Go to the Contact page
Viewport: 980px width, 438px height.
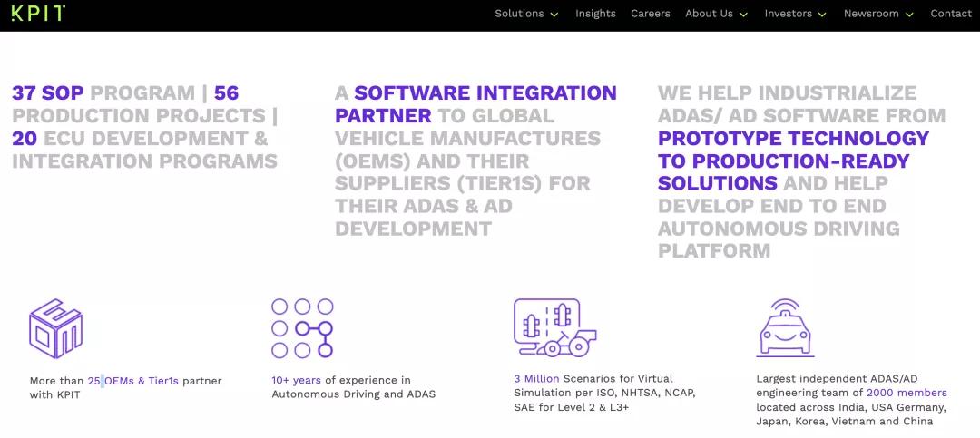click(x=951, y=13)
